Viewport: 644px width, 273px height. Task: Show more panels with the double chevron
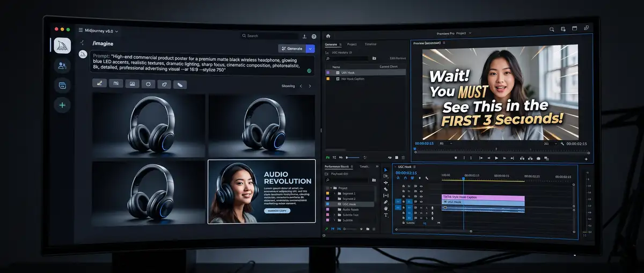(x=377, y=167)
